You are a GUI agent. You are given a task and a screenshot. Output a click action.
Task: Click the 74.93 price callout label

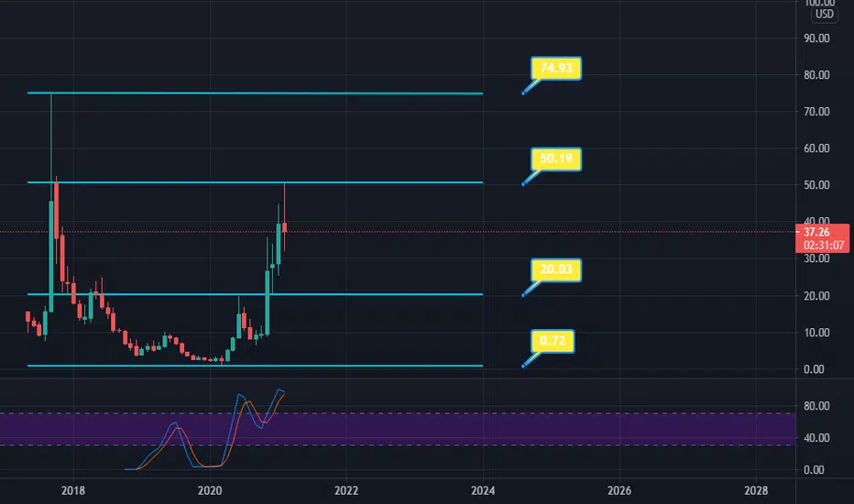[x=556, y=68]
